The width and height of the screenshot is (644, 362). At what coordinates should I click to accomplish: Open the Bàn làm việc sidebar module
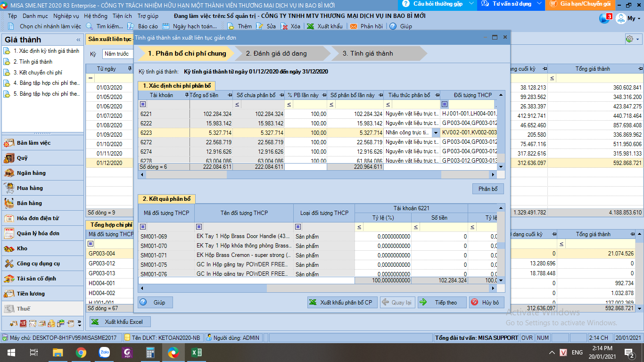(42, 143)
